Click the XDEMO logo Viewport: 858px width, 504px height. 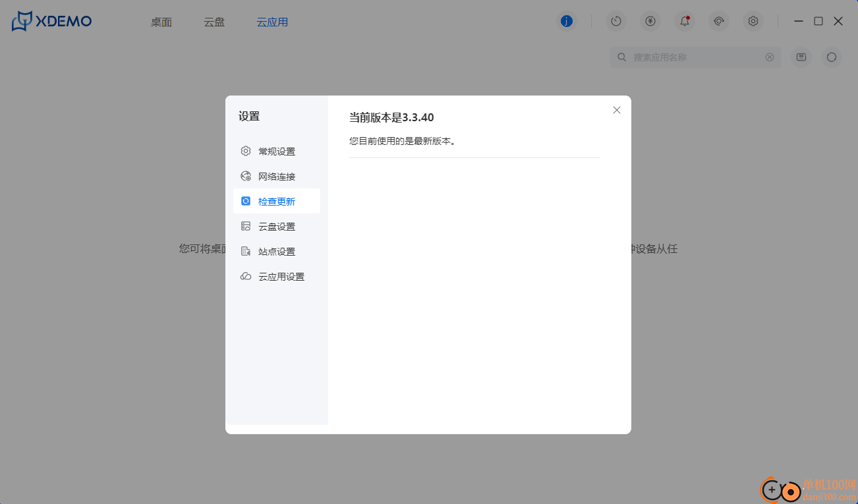pos(51,21)
